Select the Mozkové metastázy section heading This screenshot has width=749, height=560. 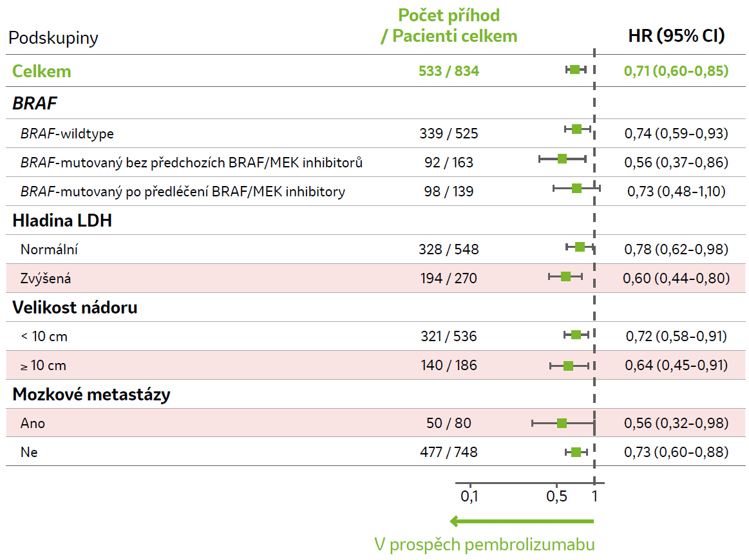(91, 394)
